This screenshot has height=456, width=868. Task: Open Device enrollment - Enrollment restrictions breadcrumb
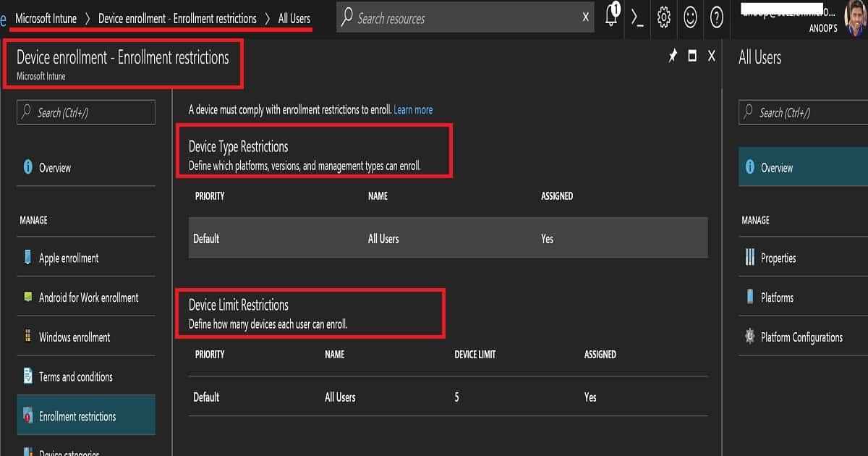[177, 19]
